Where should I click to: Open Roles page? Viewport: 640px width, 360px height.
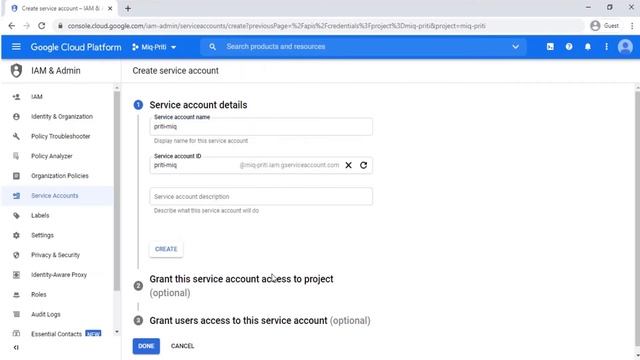pos(39,294)
